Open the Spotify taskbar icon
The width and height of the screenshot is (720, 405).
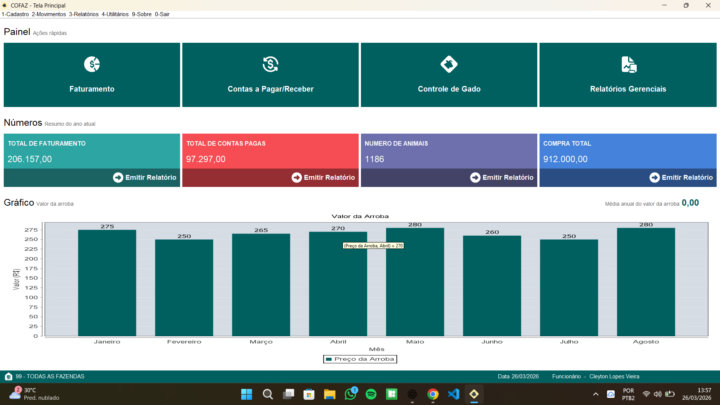tap(371, 394)
